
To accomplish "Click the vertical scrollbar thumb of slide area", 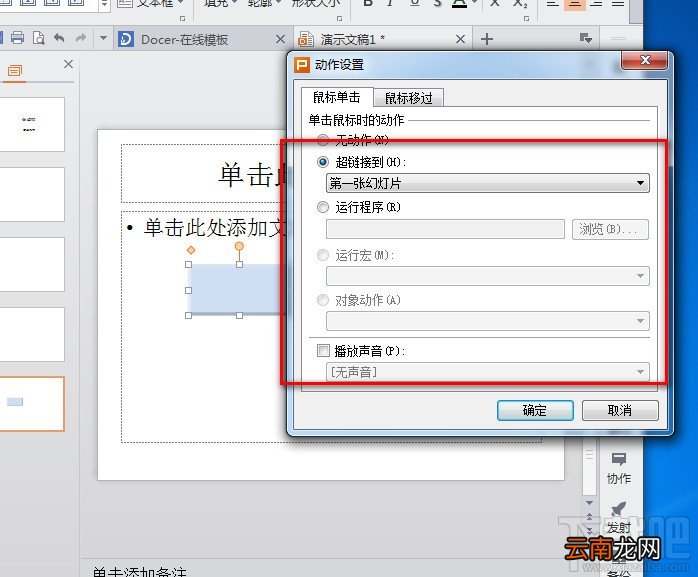I will (589, 467).
